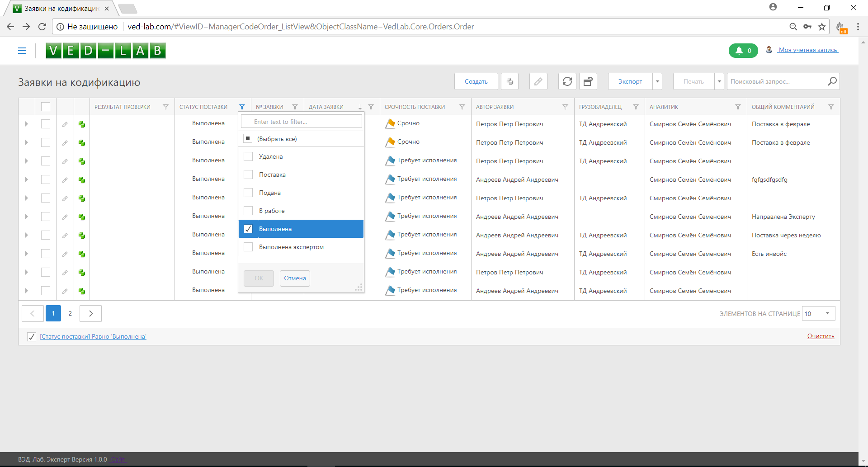Open the hamburger navigation menu
Viewport: 868px width, 467px height.
(22, 51)
